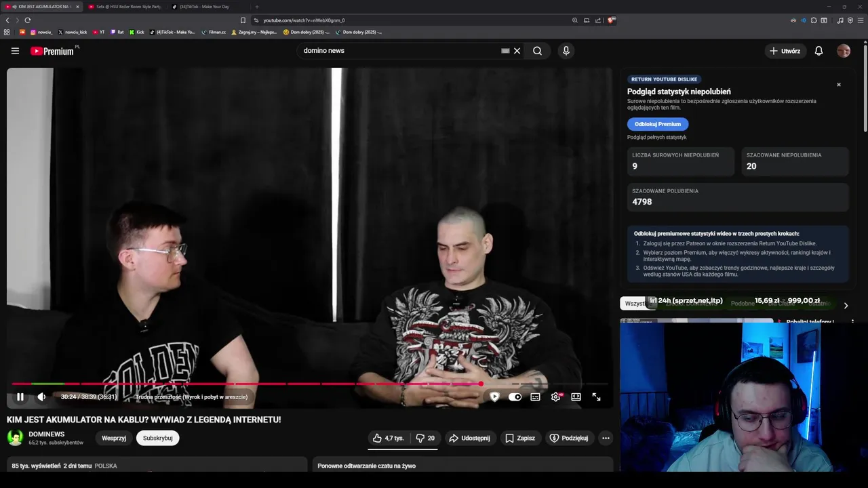Close the Return YouTube Dislike panel
868x488 pixels.
pos(839,85)
